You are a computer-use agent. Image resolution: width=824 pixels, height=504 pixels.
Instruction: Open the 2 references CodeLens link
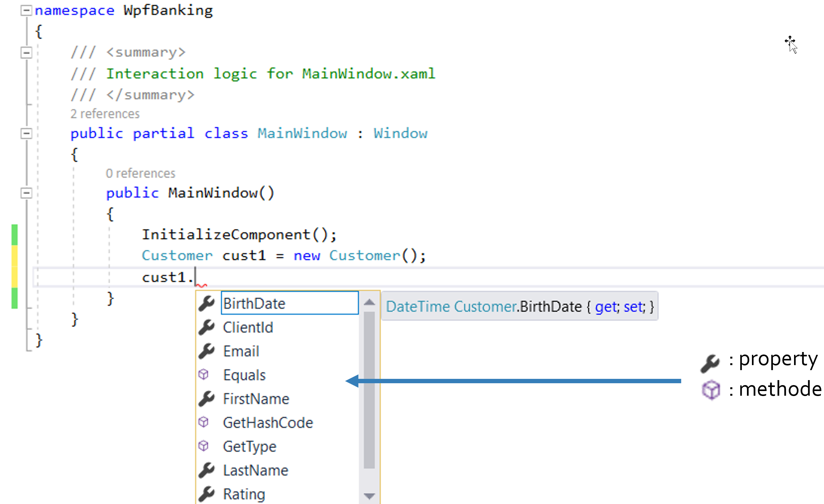click(105, 114)
